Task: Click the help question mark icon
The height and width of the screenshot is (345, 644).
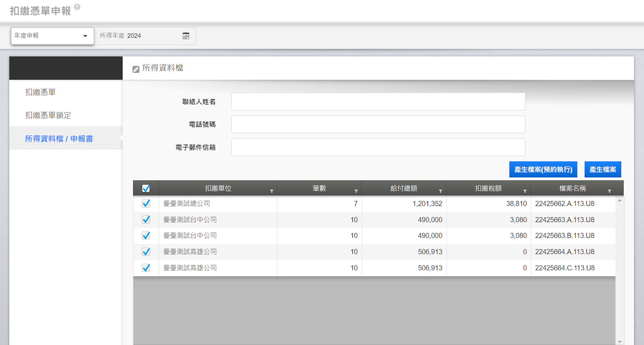Action: 77,7
